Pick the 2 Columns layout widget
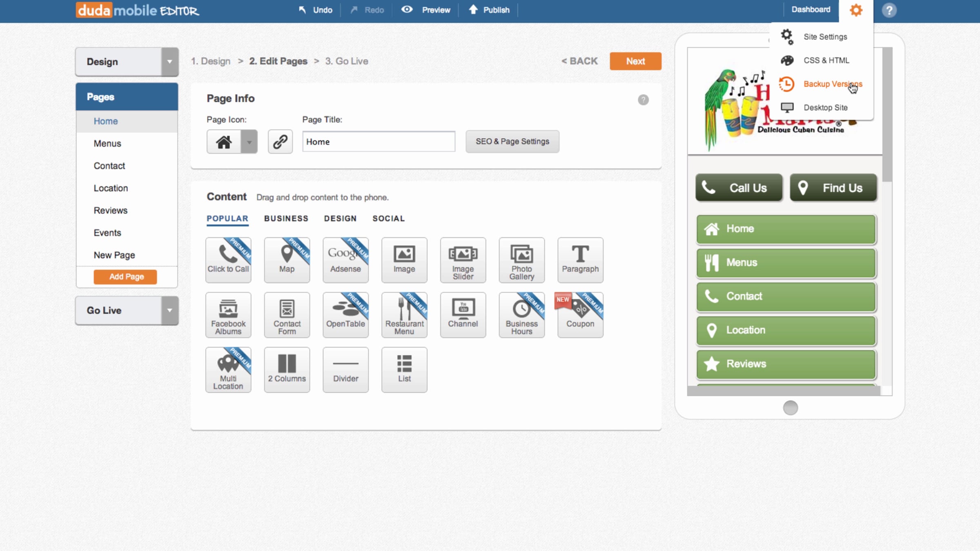Screen dimensions: 980x551 click(287, 369)
